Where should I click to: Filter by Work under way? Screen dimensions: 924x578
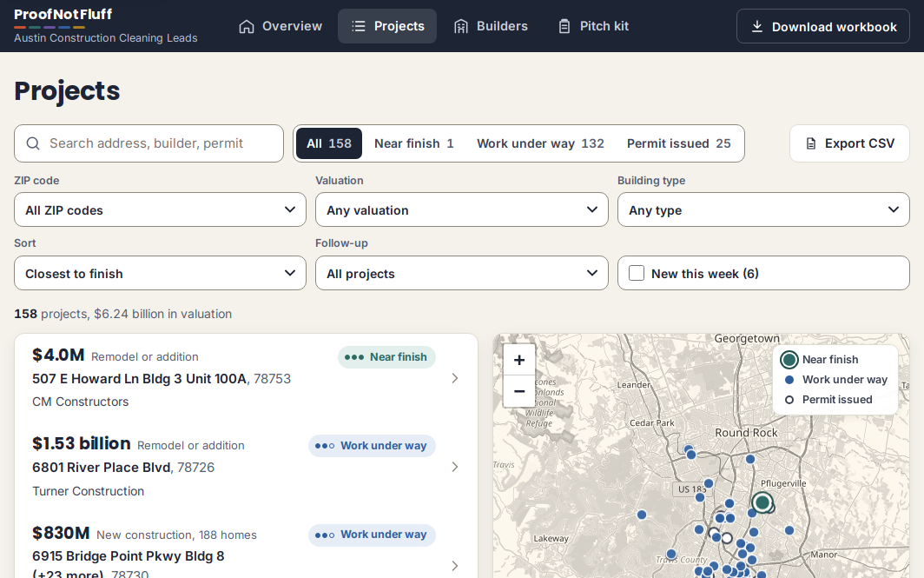tap(540, 143)
